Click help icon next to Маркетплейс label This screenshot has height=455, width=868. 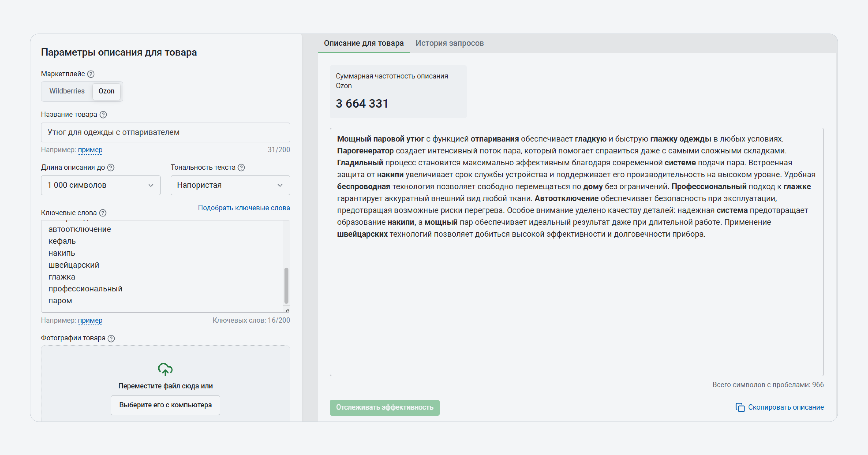(x=91, y=74)
